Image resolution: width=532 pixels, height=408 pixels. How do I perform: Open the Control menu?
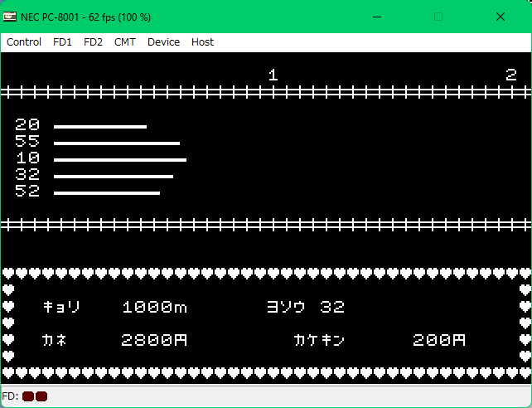coord(24,42)
